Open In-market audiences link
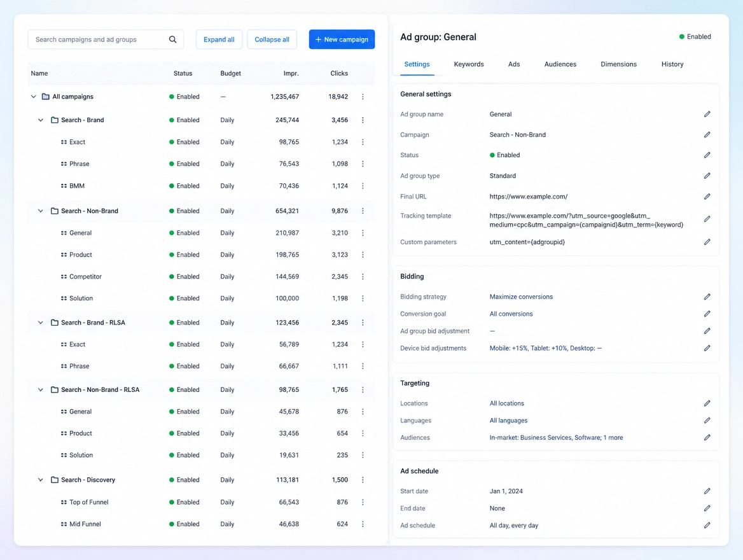Viewport: 743px width, 560px height. pos(557,438)
